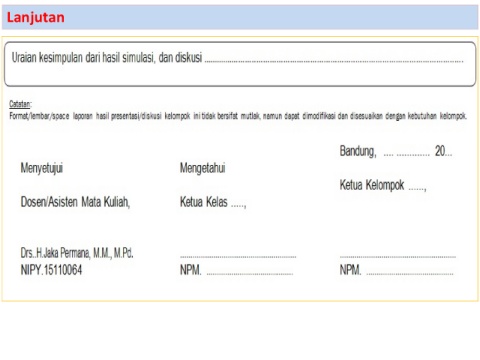
Task: Click the year field '20...'
Action: click(x=443, y=151)
